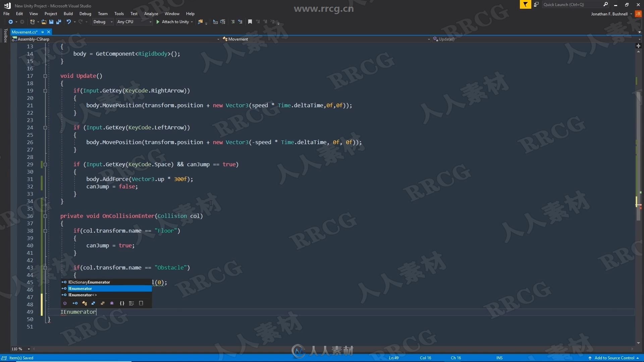Click the Uncomment Selection icon
Screen dimensions: 644x362
click(223, 22)
